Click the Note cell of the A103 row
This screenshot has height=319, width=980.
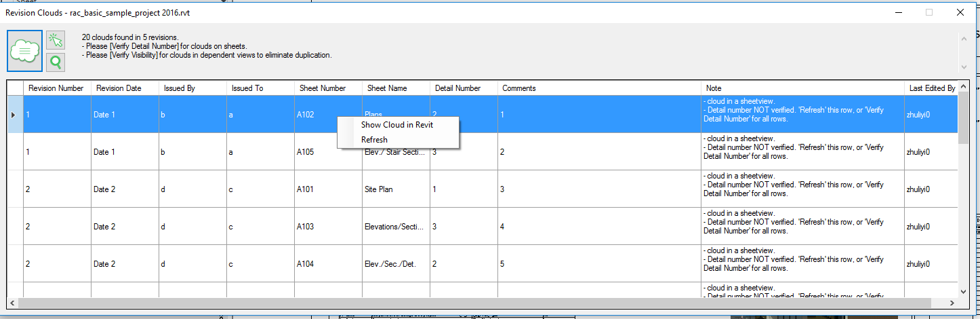click(x=802, y=226)
